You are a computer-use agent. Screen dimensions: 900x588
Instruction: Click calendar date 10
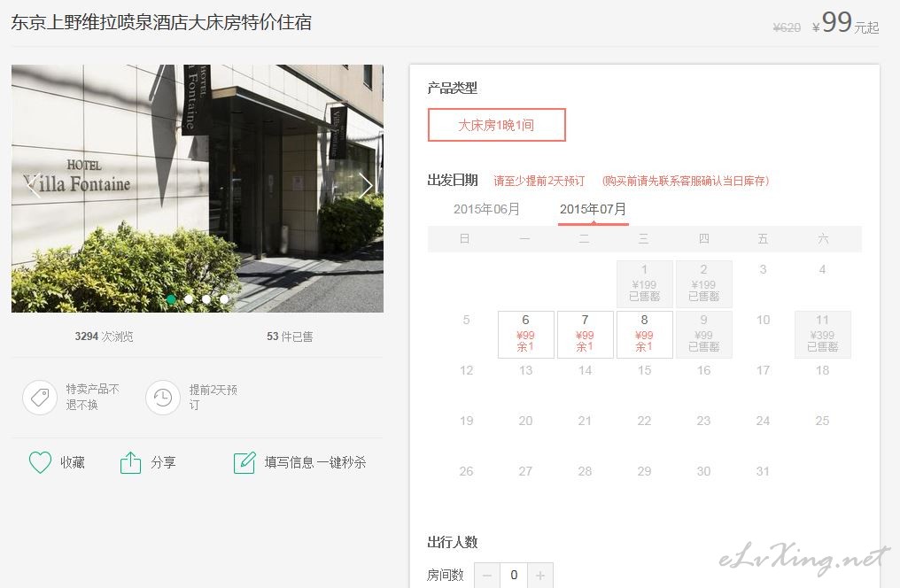pos(763,320)
